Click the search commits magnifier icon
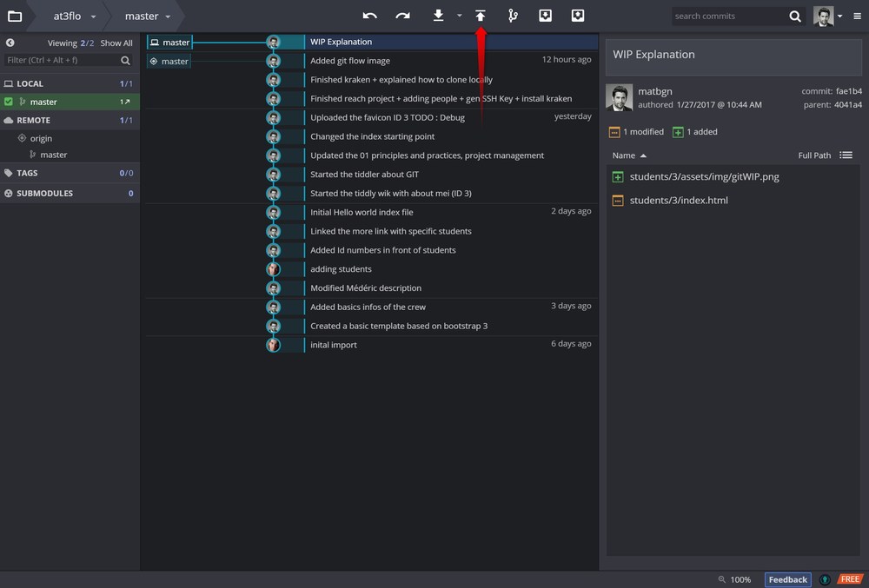The height and width of the screenshot is (588, 869). coord(795,17)
